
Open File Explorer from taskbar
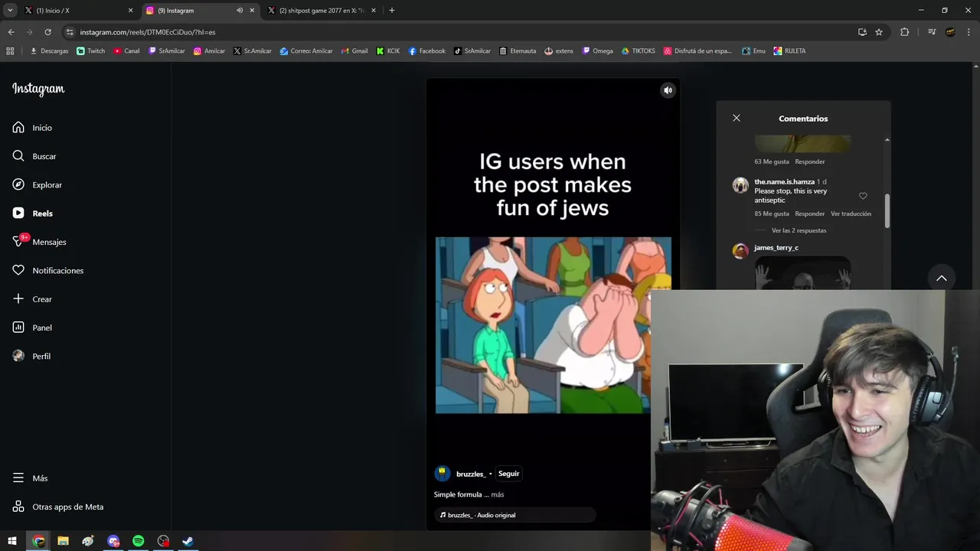(63, 541)
